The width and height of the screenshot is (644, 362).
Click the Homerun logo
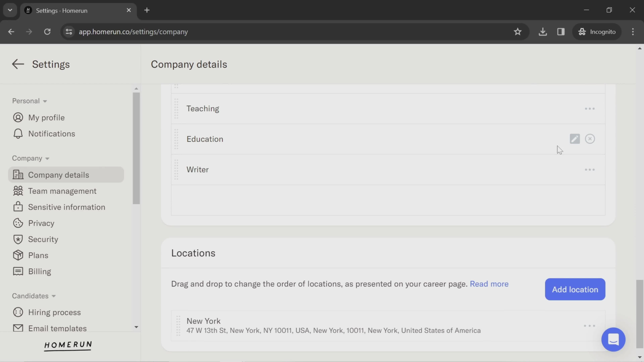pos(68,346)
